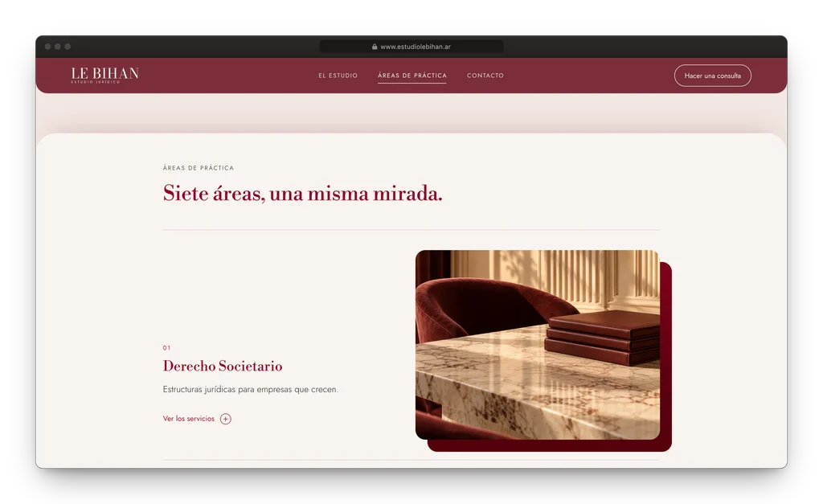Select the Áreas de Práctica nav item
The width and height of the screenshot is (823, 504).
coord(412,76)
